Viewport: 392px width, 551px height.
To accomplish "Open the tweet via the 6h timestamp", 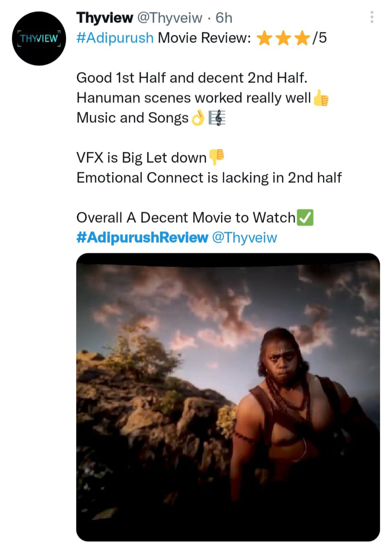I will click(x=224, y=18).
